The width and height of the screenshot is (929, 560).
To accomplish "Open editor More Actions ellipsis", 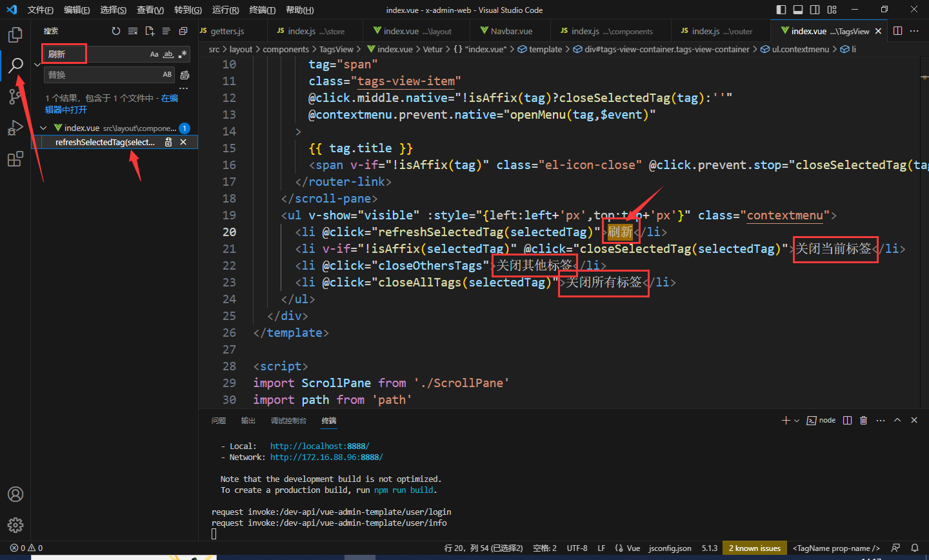I will click(914, 31).
